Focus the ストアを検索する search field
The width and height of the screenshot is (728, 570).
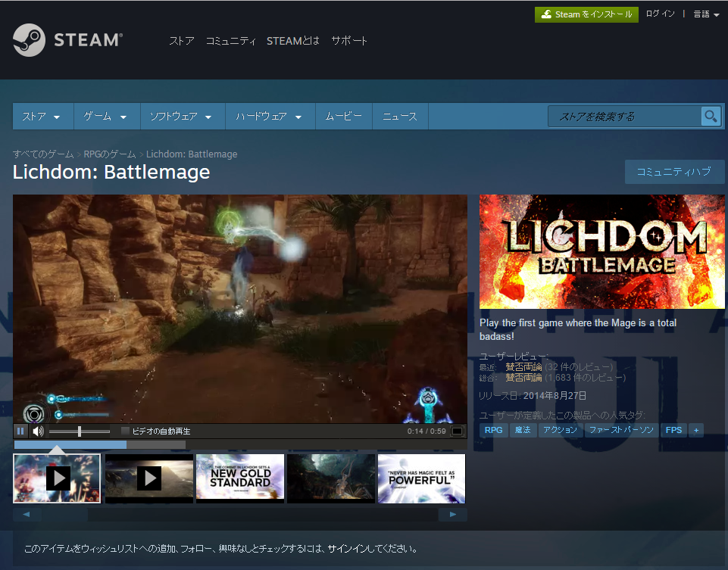[x=624, y=117]
